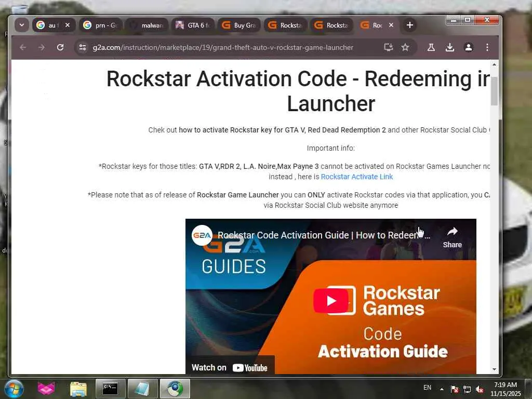Open a new browser tab
Viewport: 532px width, 399px height.
pos(409,25)
